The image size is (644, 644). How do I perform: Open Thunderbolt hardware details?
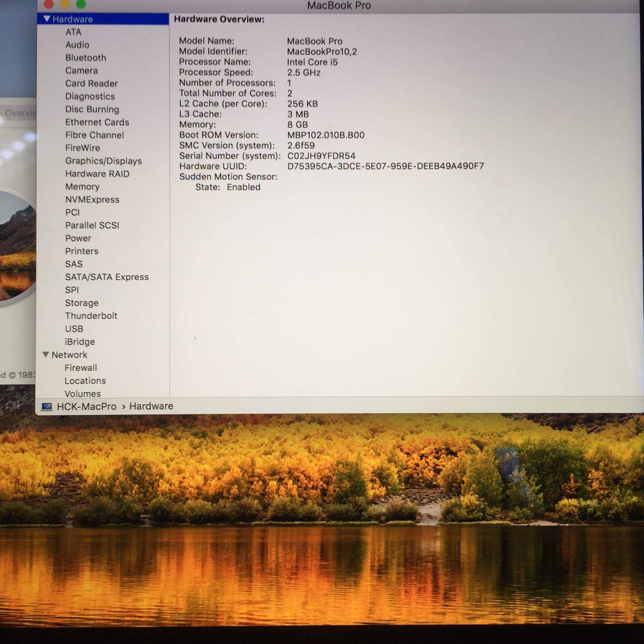(91, 316)
